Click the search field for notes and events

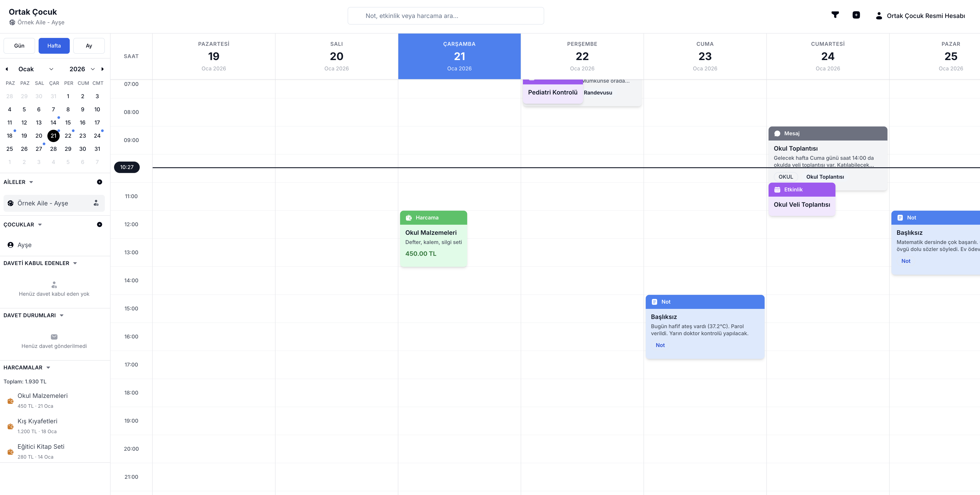coord(445,16)
